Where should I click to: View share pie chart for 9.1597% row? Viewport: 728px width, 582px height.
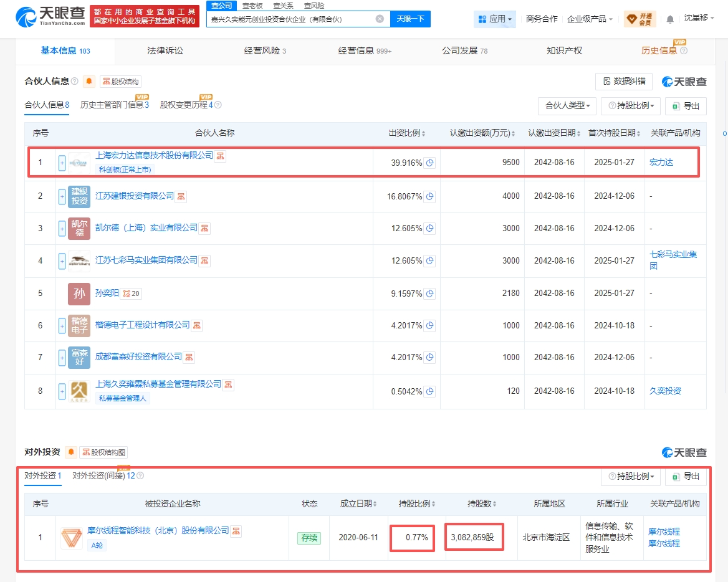tap(430, 293)
